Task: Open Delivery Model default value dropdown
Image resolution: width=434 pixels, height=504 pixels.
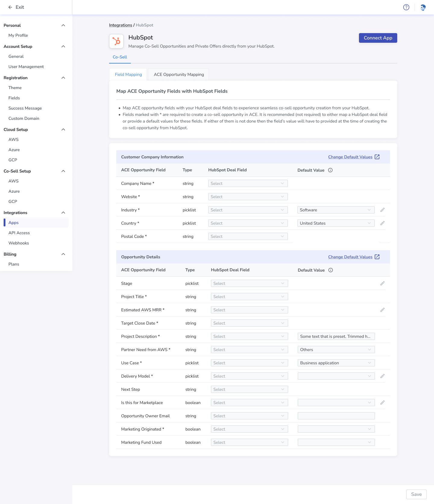Action: (336, 376)
